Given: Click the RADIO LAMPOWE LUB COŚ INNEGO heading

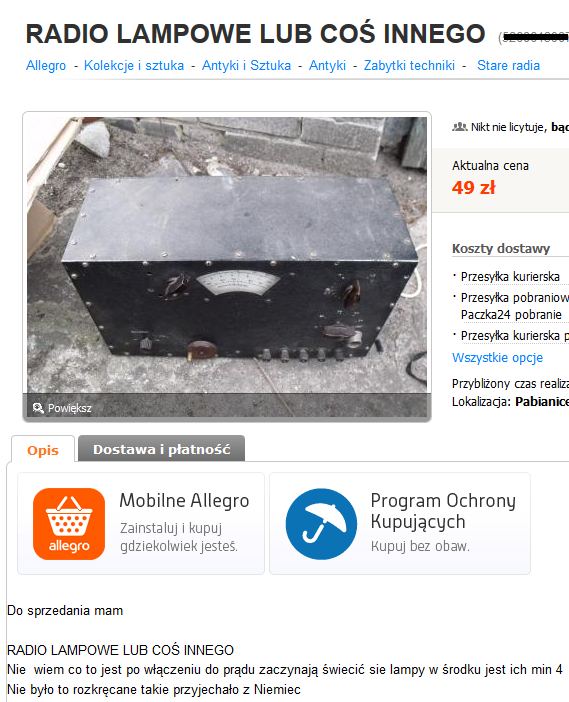Looking at the screenshot, I should point(256,34).
